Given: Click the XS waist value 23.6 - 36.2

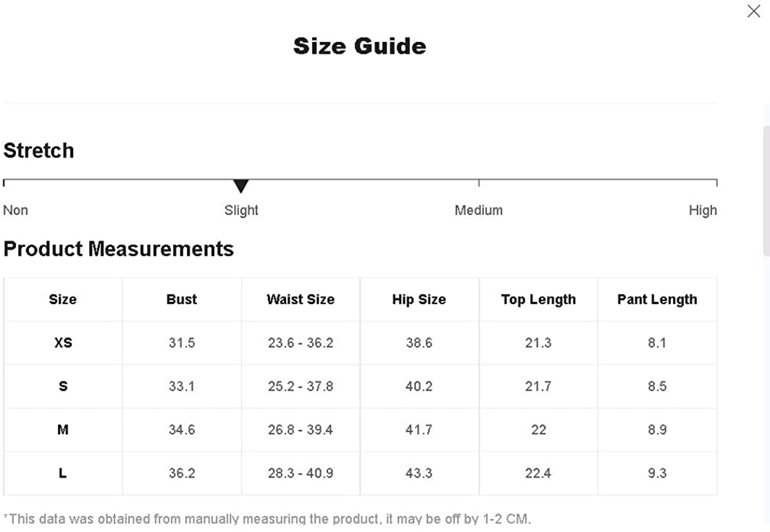Looking at the screenshot, I should coord(301,342).
